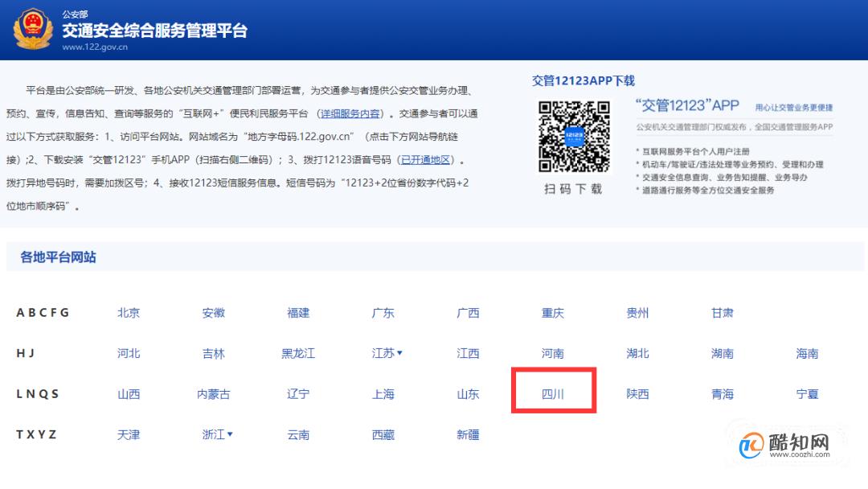Expand the 江苏 dropdown arrow
Screen dimensions: 868x489
(399, 353)
